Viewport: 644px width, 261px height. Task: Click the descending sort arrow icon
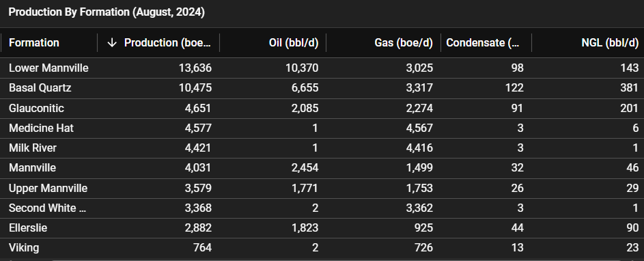point(112,43)
